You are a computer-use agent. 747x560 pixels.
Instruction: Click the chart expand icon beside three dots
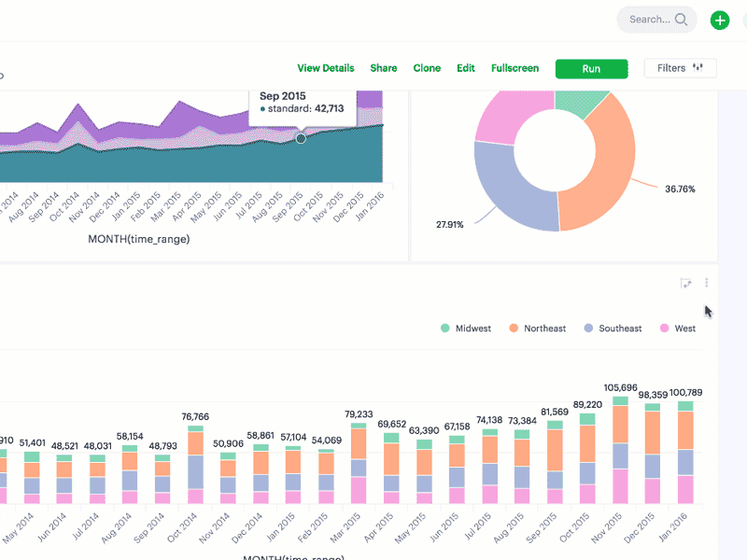(685, 284)
